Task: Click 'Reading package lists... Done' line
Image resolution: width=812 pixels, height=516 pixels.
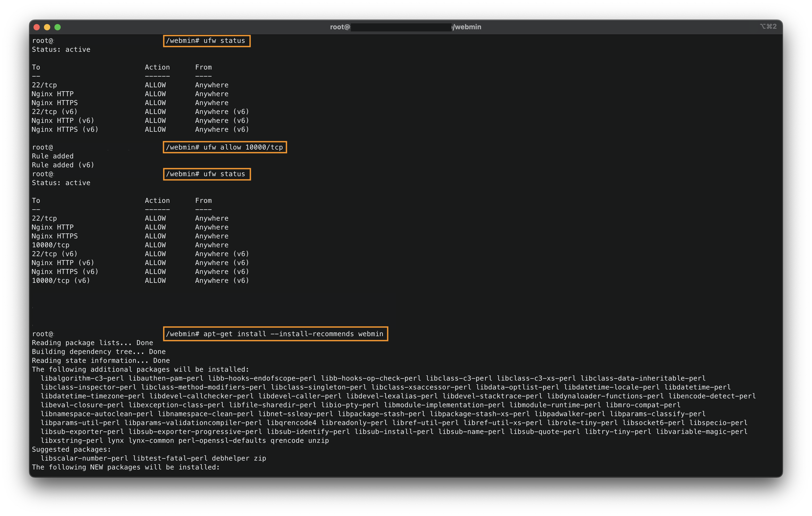Action: click(x=92, y=343)
